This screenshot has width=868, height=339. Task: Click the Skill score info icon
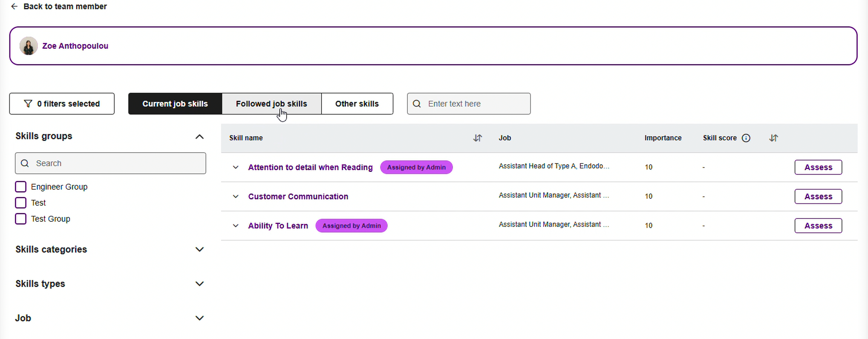tap(746, 138)
